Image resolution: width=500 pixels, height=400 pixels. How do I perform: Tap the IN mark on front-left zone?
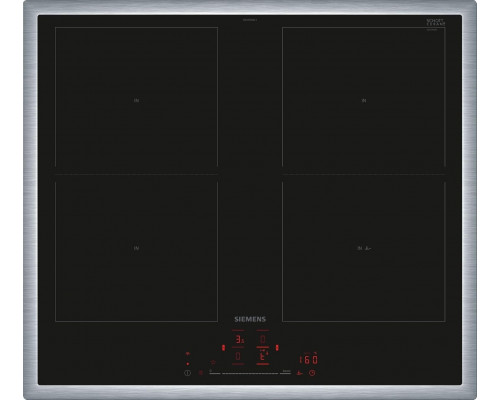pyautogui.click(x=136, y=248)
